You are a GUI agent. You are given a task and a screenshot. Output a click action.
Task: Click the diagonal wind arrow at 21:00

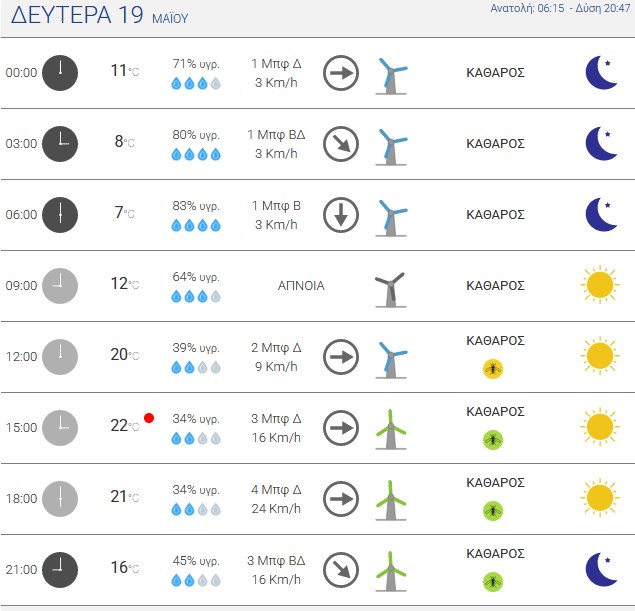[x=341, y=570]
